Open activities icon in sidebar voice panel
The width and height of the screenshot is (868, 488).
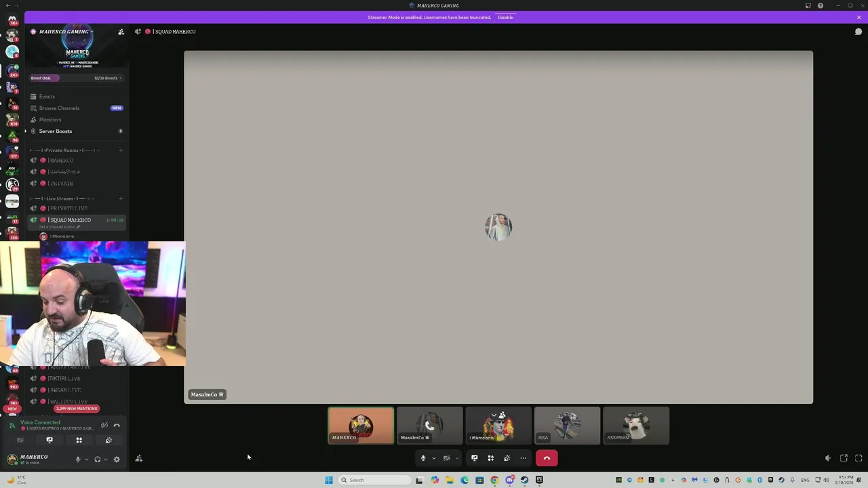(79, 440)
